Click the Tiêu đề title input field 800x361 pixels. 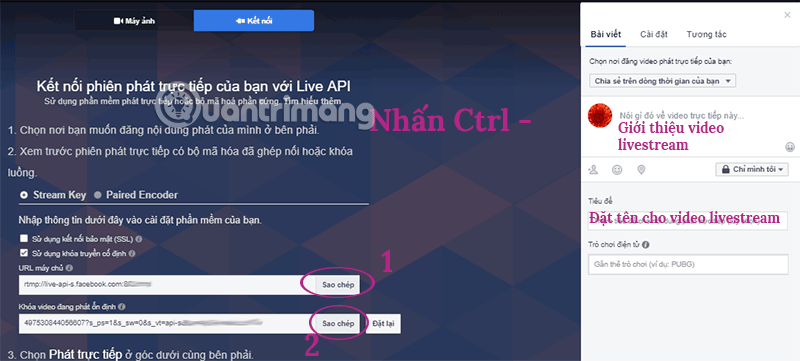(x=688, y=221)
